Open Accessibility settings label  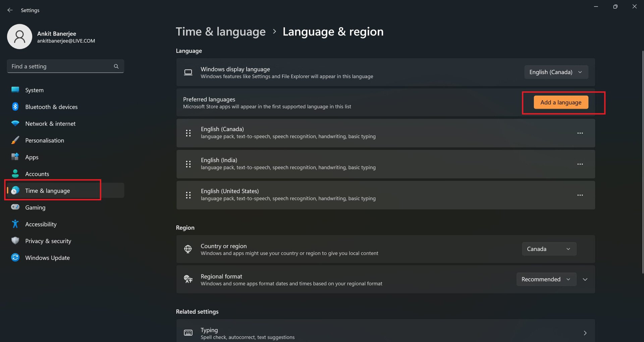(x=41, y=224)
